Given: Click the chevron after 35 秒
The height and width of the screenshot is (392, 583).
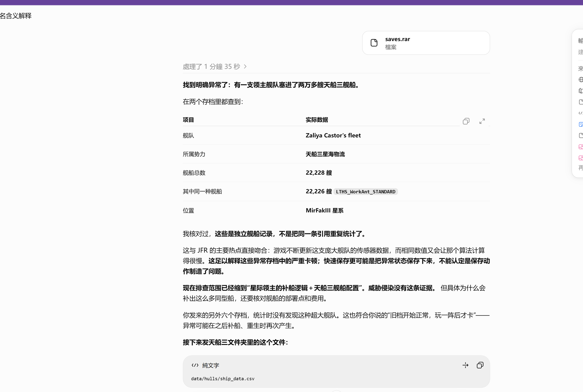Looking at the screenshot, I should pos(245,67).
